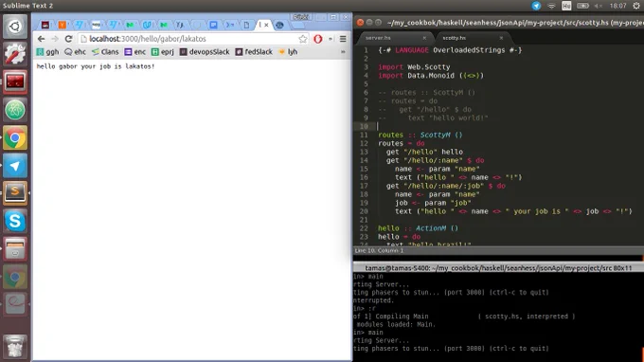Click line number 11 in the gutter

pyautogui.click(x=364, y=135)
